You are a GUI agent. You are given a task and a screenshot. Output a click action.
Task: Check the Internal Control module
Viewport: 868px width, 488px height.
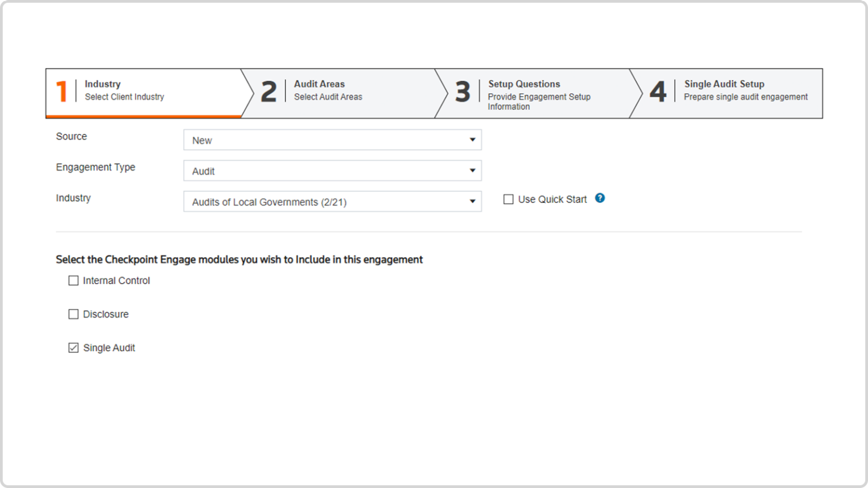point(73,281)
